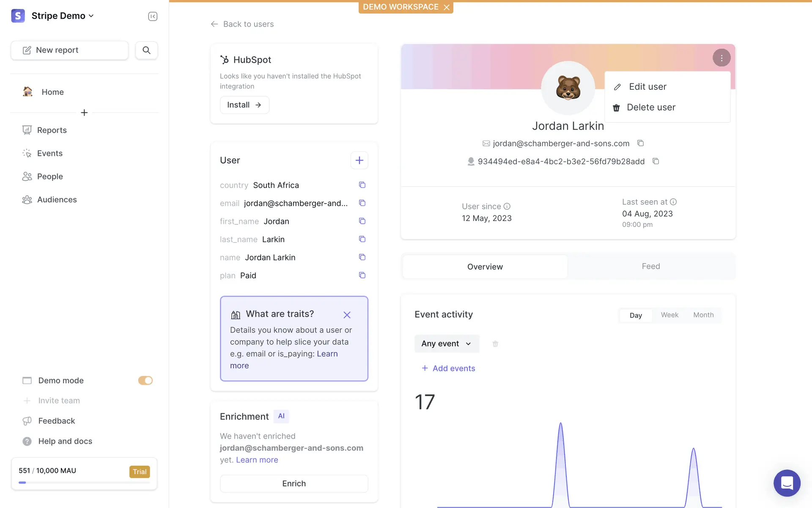This screenshot has width=812, height=508.
Task: Collapse the sidebar with the panel icon
Action: [x=153, y=16]
